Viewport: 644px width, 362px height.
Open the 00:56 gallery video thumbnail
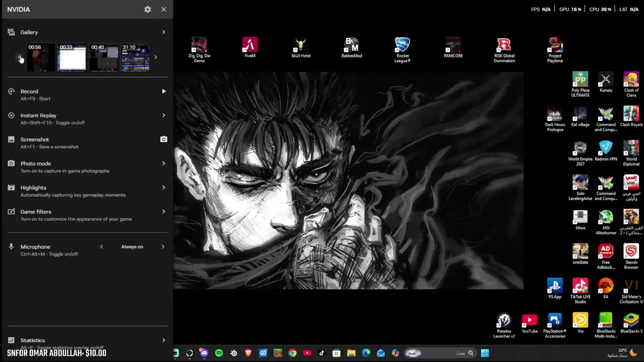[40, 57]
